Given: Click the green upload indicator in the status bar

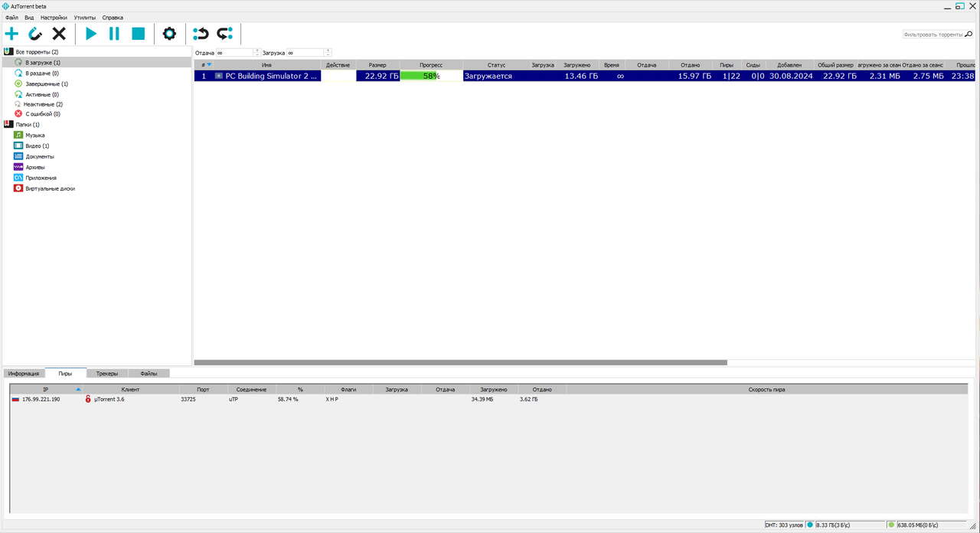Looking at the screenshot, I should (891, 525).
